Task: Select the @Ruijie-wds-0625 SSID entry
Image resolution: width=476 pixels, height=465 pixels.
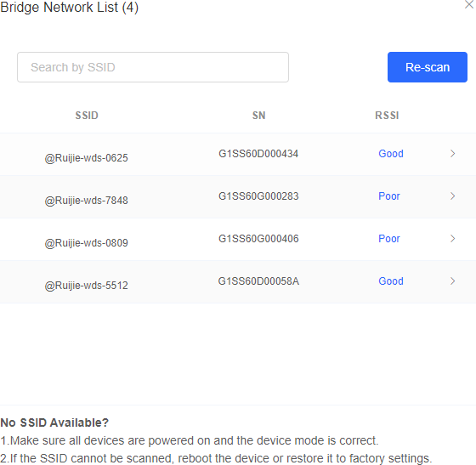Action: pos(86,158)
